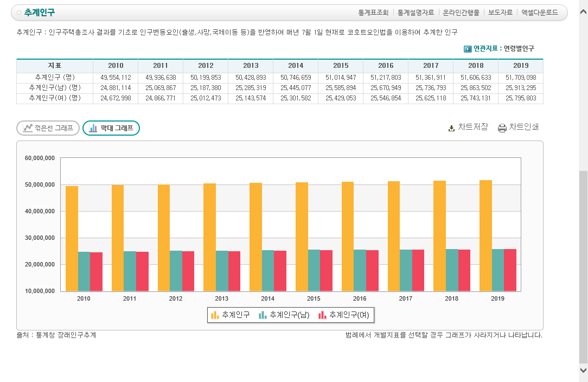Click the scroll up arrow of the page scrollbar

point(583,11)
